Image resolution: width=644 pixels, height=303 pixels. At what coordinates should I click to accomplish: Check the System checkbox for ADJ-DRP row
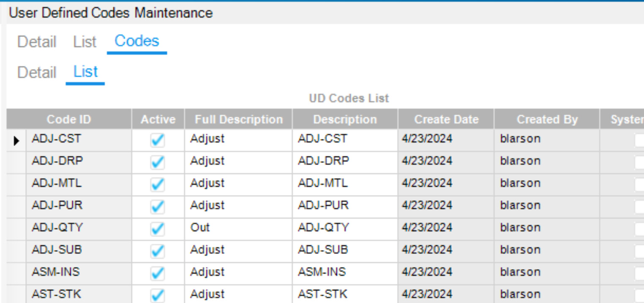(x=639, y=163)
